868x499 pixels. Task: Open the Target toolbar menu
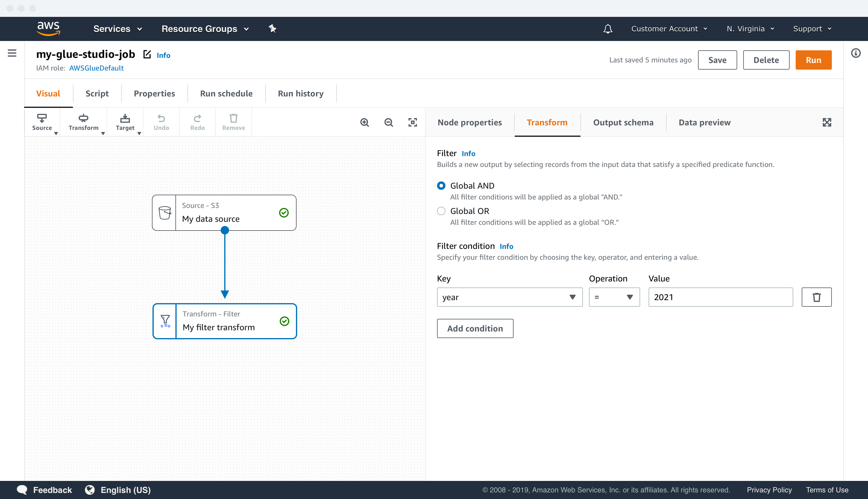point(125,122)
